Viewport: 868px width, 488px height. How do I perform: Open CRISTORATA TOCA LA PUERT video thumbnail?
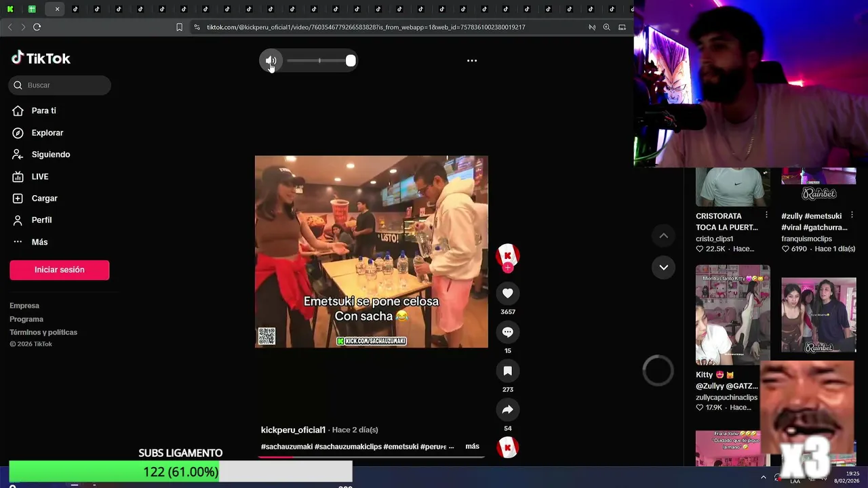tap(732, 187)
